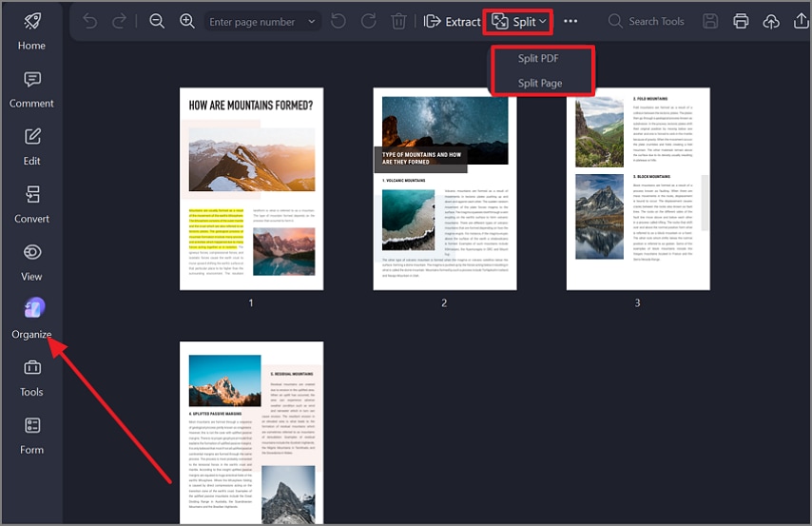The image size is (812, 526).
Task: Print the document
Action: tap(741, 21)
